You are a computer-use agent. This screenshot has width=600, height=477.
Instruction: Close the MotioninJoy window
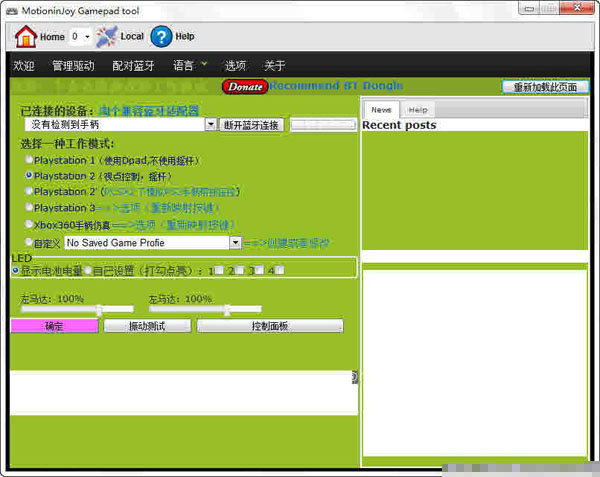point(577,8)
